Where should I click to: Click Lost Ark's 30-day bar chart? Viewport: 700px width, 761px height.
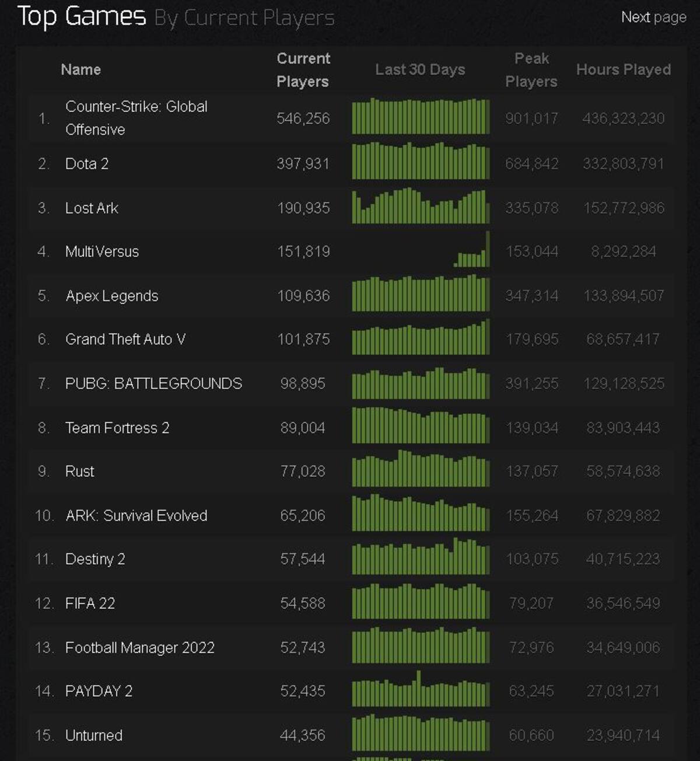[x=421, y=205]
